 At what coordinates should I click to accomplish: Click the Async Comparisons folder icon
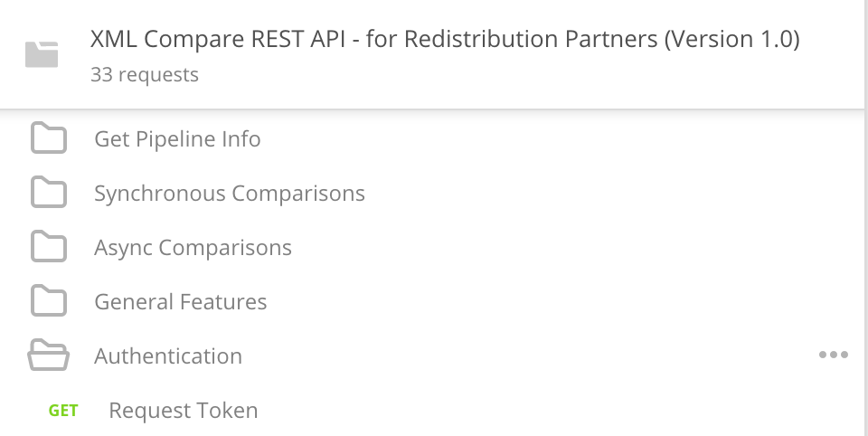coord(49,248)
